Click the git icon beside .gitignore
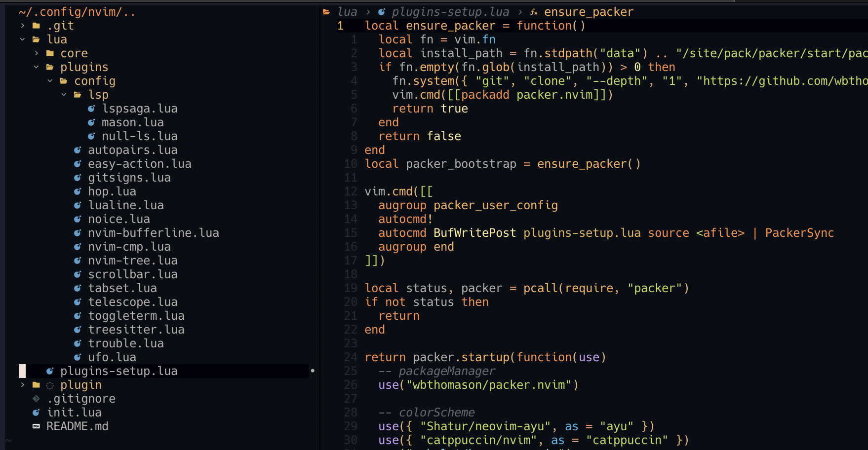The image size is (868, 450). 36,399
